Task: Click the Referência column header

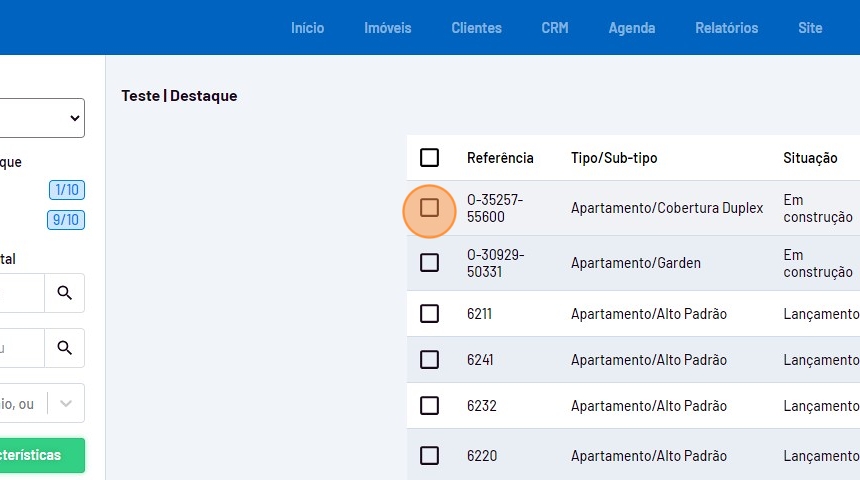Action: pos(500,158)
